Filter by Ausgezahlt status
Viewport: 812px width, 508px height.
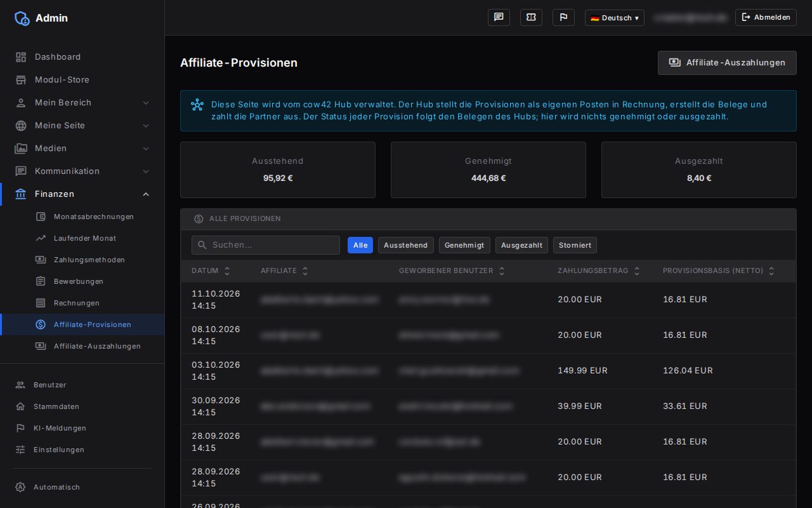521,245
